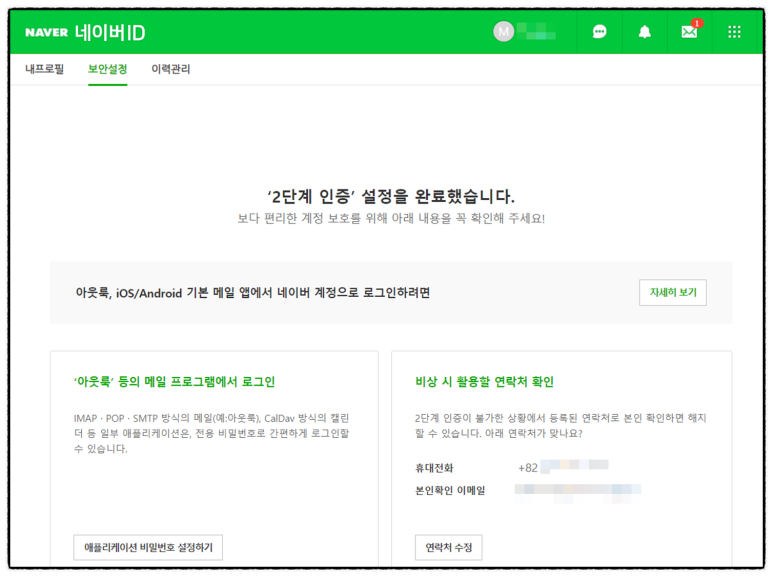Click the 휴대전화 label
Screen dimensions: 773x577
point(434,468)
